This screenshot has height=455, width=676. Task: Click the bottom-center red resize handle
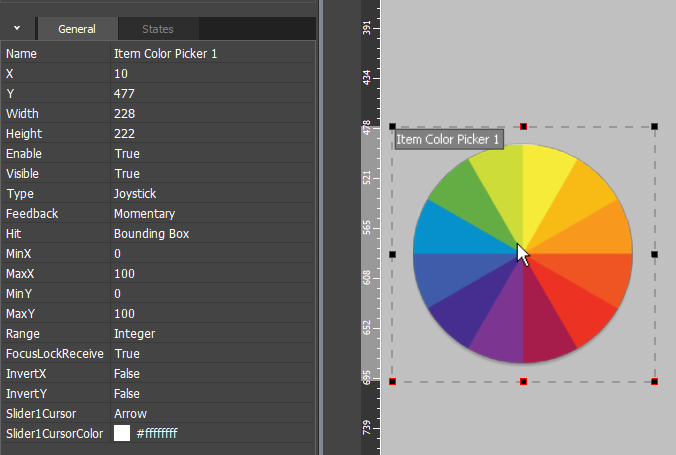pos(523,381)
